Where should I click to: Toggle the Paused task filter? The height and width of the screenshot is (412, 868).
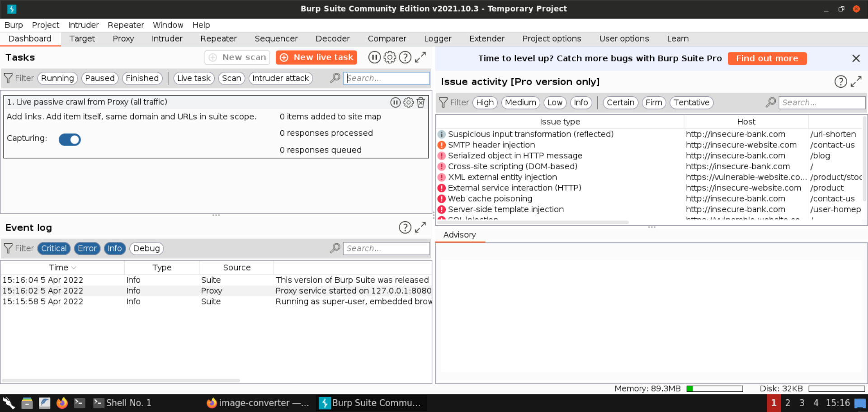coord(100,78)
